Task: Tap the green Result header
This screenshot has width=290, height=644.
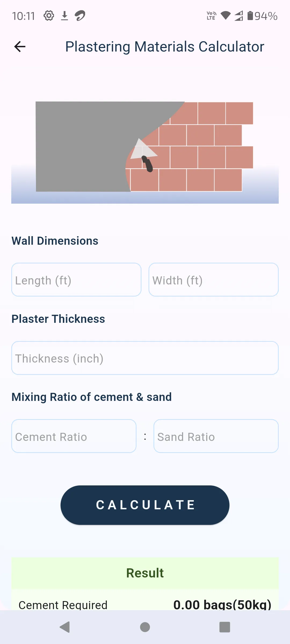Action: point(145,573)
